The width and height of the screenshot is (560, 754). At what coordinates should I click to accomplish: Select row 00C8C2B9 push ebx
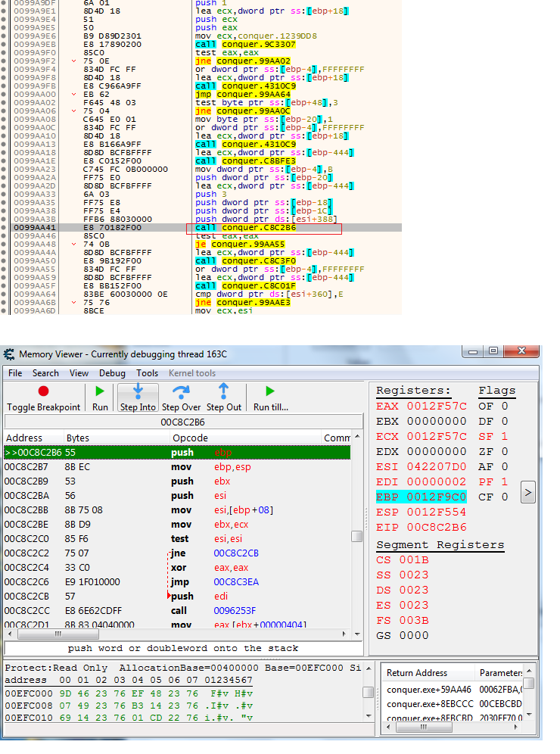[177, 481]
